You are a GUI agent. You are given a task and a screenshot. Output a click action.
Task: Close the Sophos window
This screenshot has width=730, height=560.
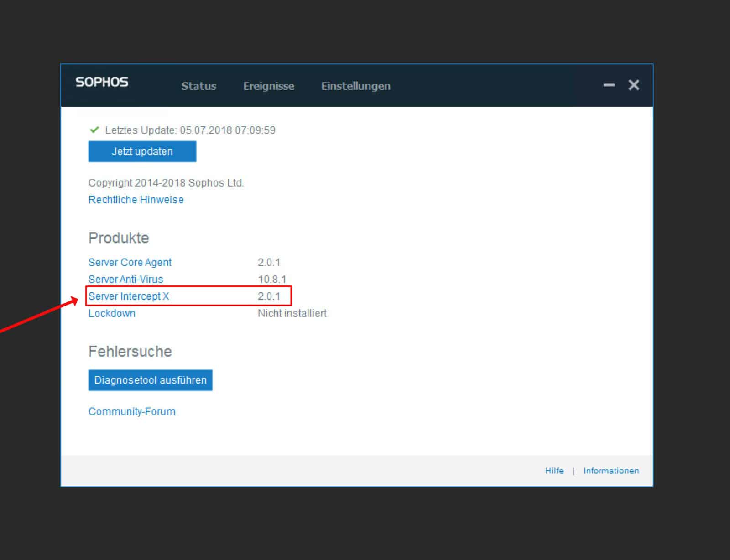634,85
